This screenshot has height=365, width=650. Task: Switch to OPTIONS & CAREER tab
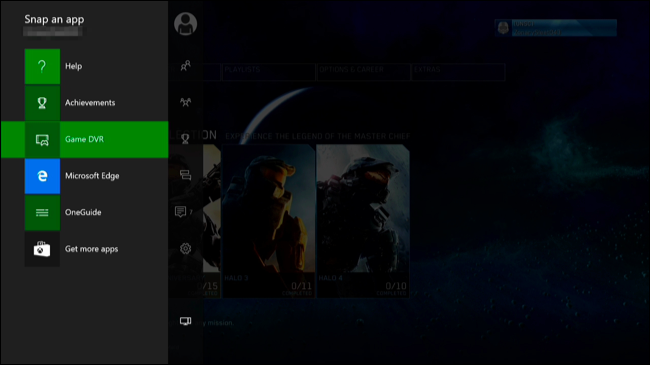tap(363, 72)
